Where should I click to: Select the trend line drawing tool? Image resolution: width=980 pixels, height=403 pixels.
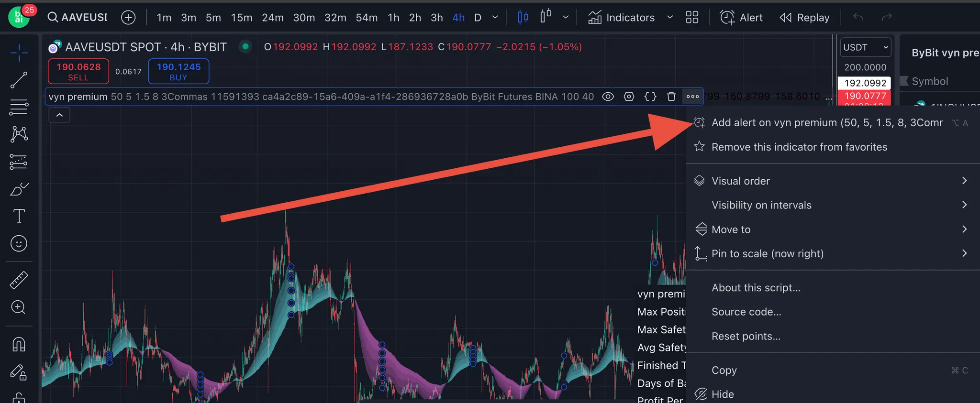[19, 80]
